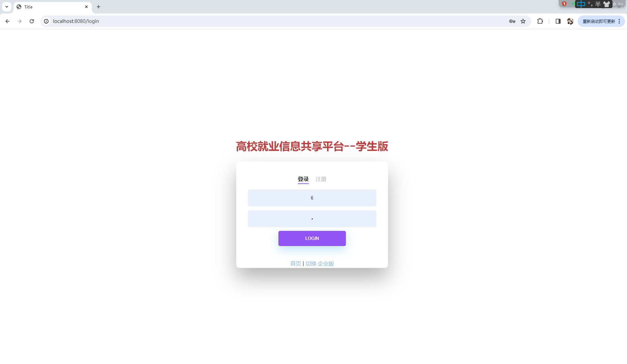The height and width of the screenshot is (364, 627).
Task: Reload the login page
Action: coord(32,21)
